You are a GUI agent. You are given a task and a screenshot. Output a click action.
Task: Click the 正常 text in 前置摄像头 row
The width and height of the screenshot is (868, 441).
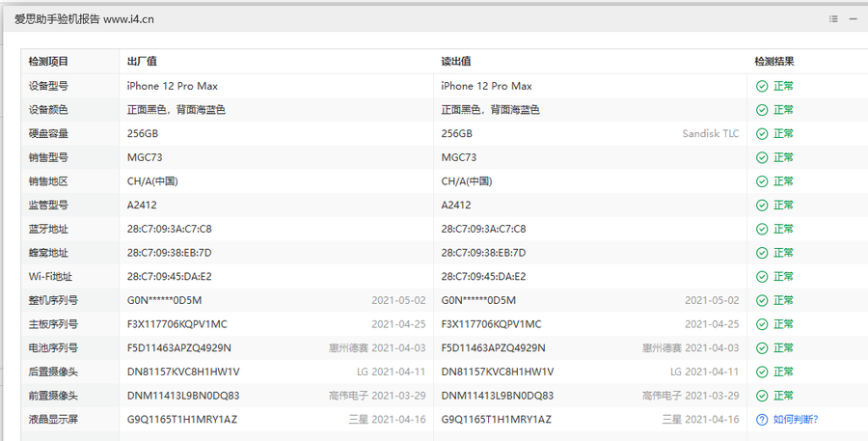click(x=783, y=396)
